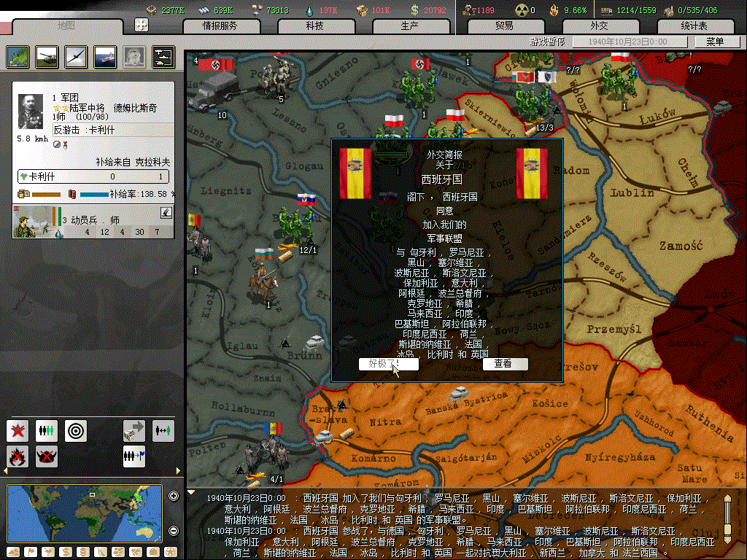This screenshot has width=747, height=560.
Task: Click the brigade attach icon on division row
Action: 166,213
